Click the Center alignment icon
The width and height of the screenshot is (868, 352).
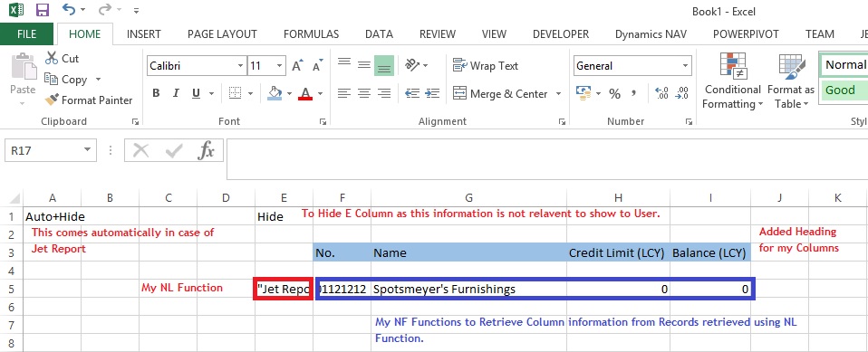pos(363,93)
